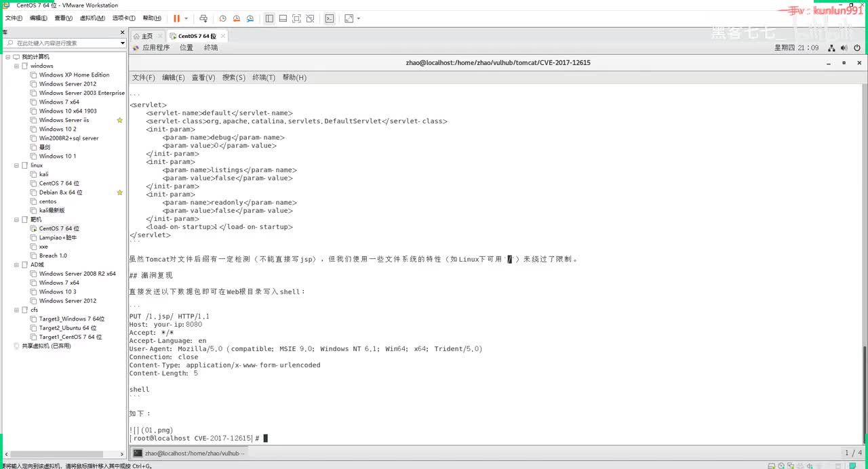This screenshot has width=868, height=469.
Task: Click the hard disk status icon
Action: tap(770, 466)
